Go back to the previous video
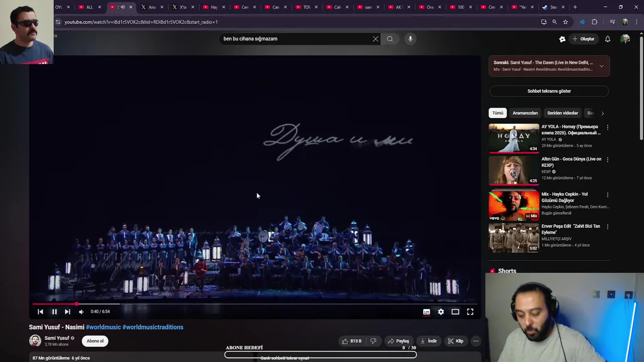The height and width of the screenshot is (362, 644). click(40, 312)
